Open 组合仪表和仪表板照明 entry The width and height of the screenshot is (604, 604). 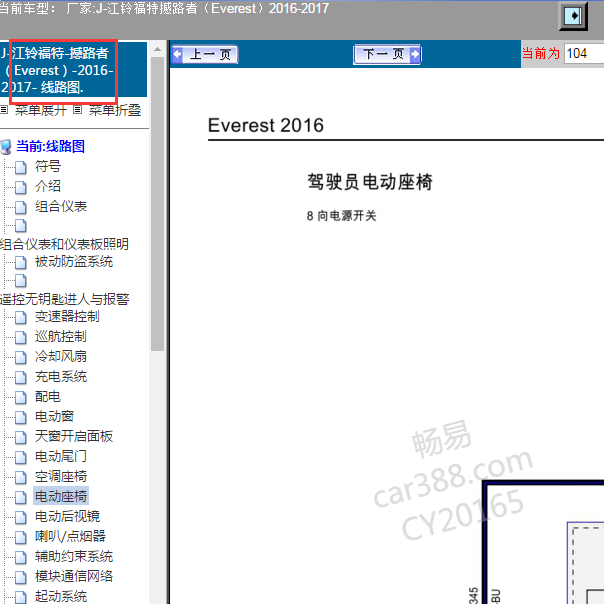64,244
